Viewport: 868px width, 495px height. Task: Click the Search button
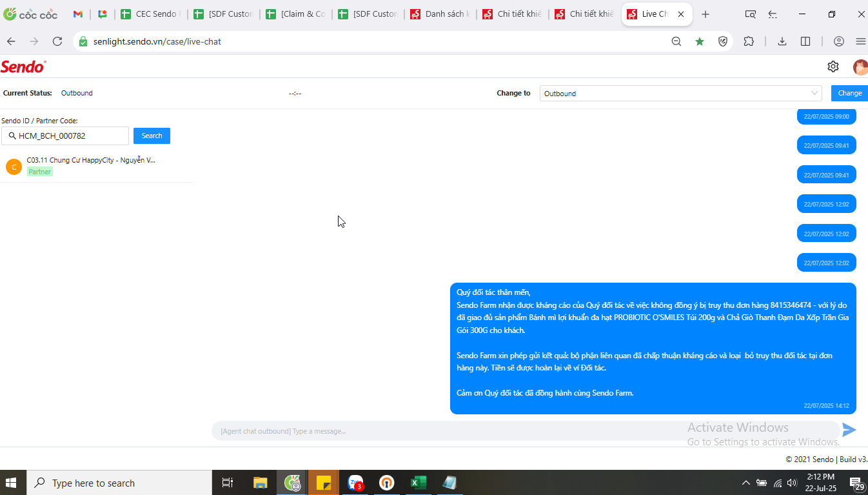pos(152,136)
